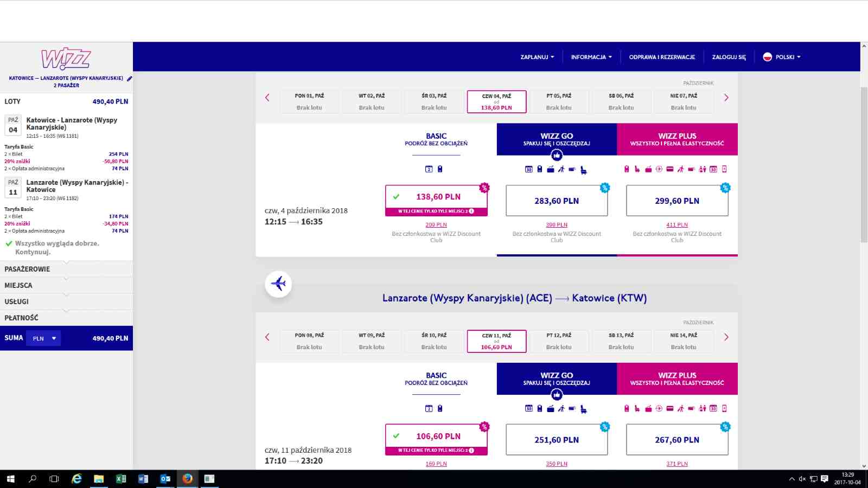Edit the Katowice – Lanzarote route with pencil icon
868x488 pixels.
(130, 79)
